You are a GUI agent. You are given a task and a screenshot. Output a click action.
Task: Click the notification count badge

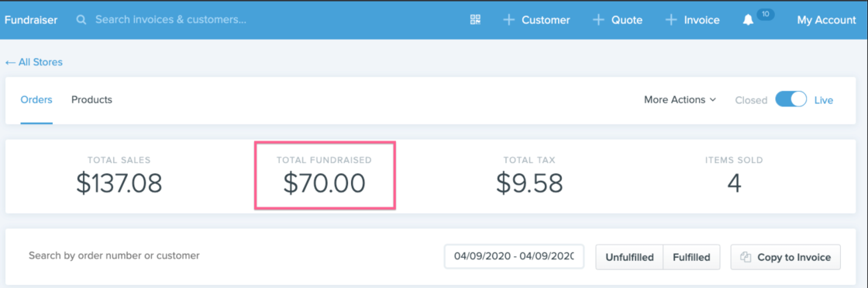point(765,15)
